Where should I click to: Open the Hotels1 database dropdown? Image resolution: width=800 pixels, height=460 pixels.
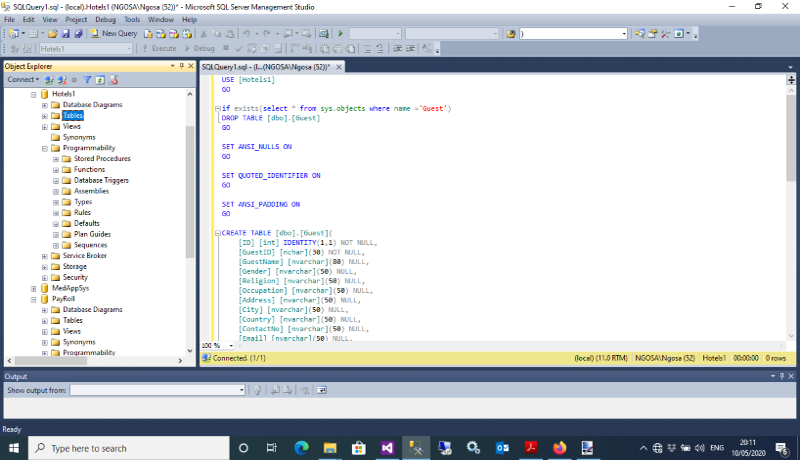coord(129,48)
